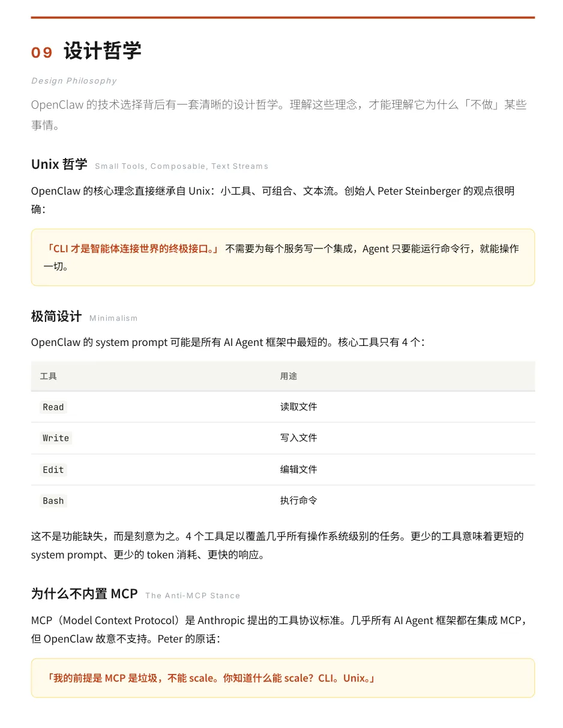The height and width of the screenshot is (728, 563).
Task: Click the 极简设计 heading
Action: pyautogui.click(x=56, y=317)
